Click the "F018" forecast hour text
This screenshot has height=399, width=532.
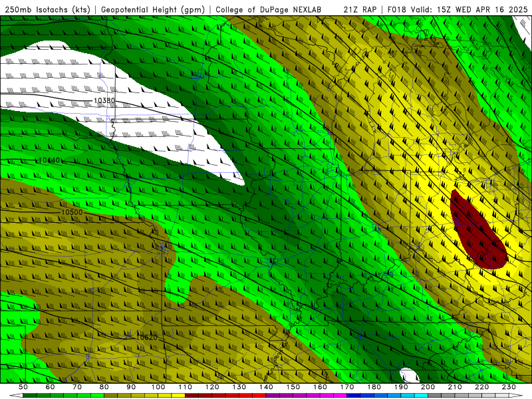397,9
